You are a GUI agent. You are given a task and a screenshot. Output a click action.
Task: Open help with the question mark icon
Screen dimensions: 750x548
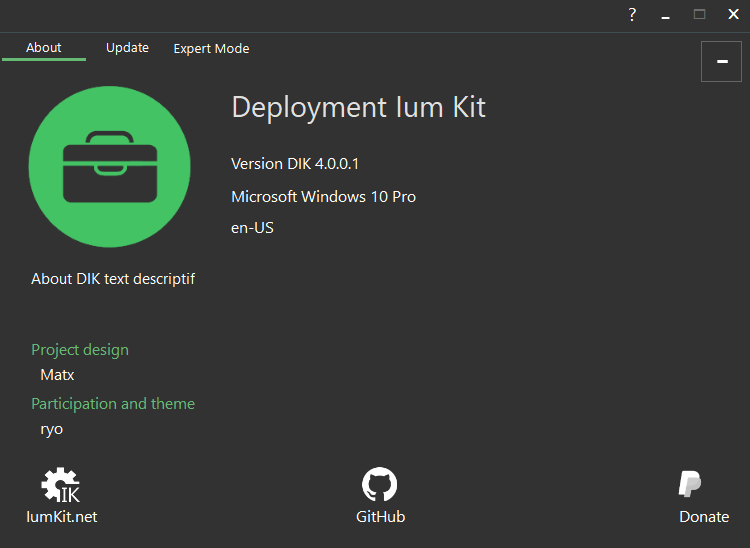pos(632,15)
